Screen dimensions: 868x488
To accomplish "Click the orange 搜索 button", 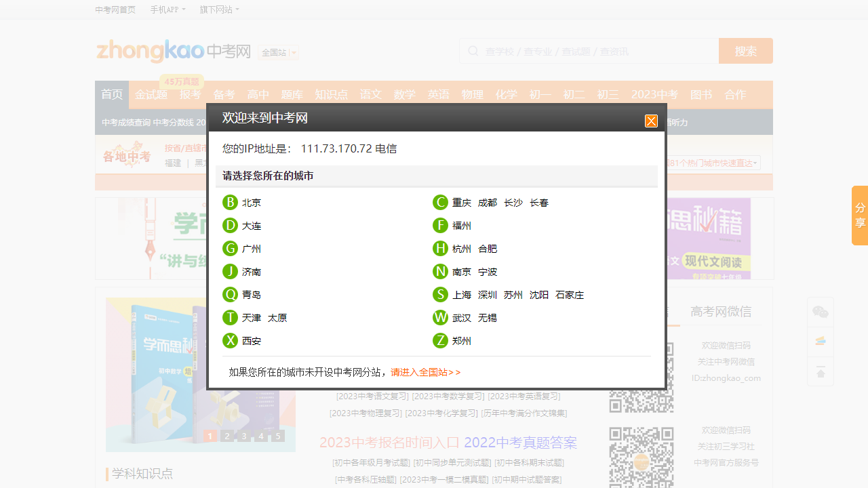I will 746,51.
